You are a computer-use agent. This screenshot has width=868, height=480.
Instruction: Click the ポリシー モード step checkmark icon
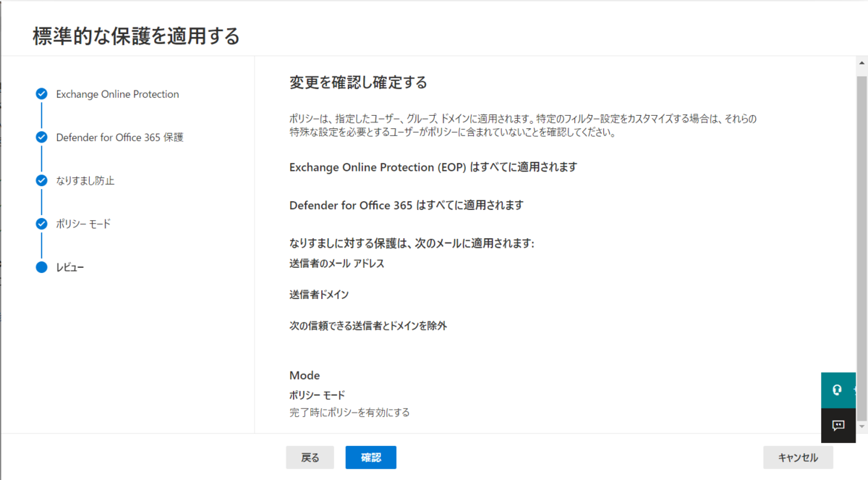pos(41,224)
